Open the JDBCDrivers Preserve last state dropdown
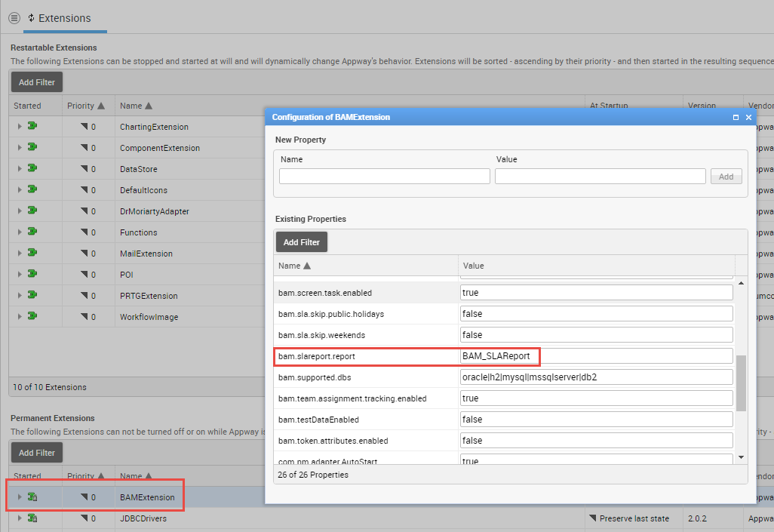 (593, 518)
